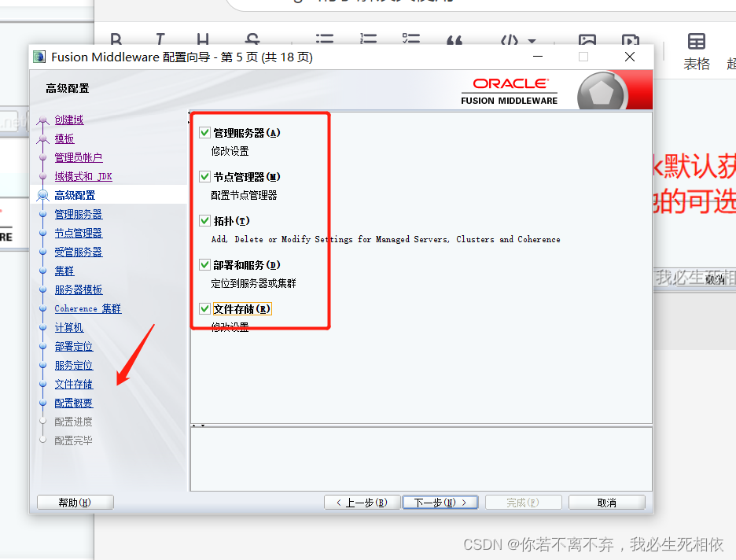Collapse the wizard split pane up arrow

coord(195,426)
